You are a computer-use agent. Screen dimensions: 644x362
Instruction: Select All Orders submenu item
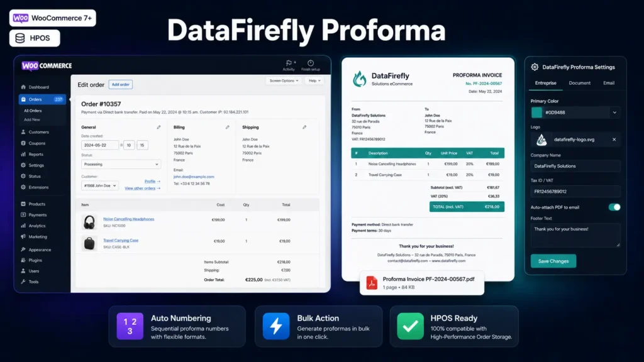coord(33,111)
